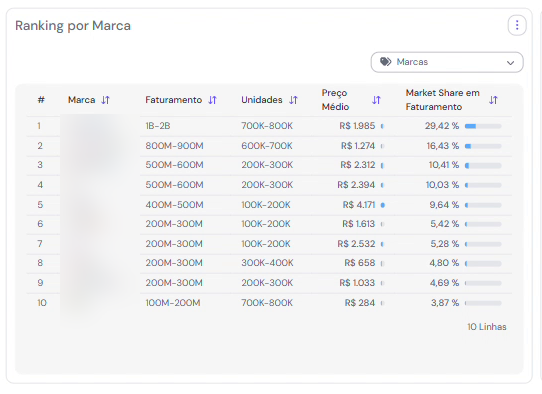542x394 pixels.
Task: Click the R$ 1.274 price value
Action: 358,146
